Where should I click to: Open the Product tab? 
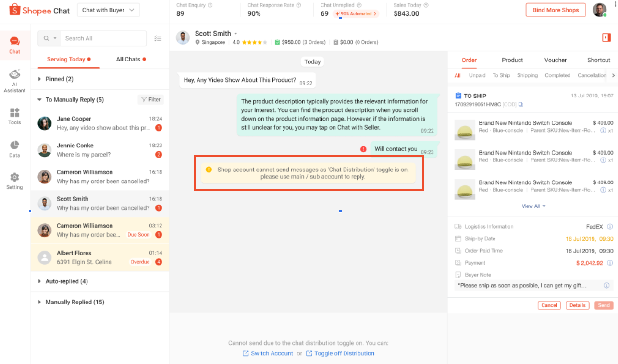click(x=512, y=60)
